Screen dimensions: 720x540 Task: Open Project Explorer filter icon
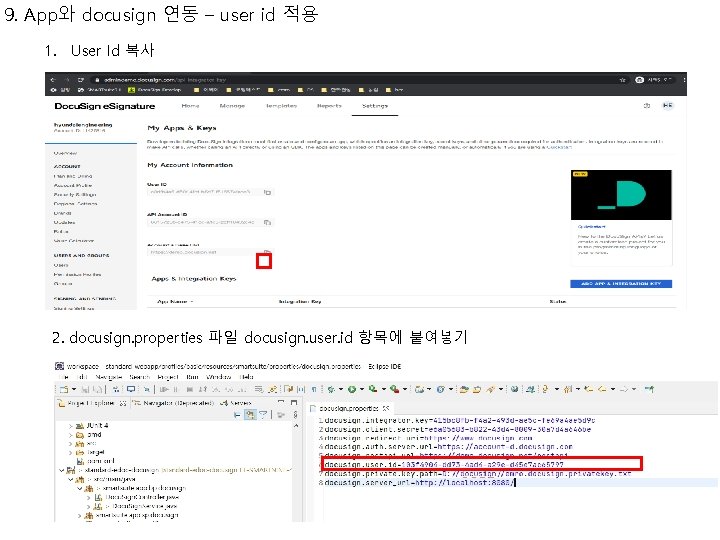pos(263,415)
